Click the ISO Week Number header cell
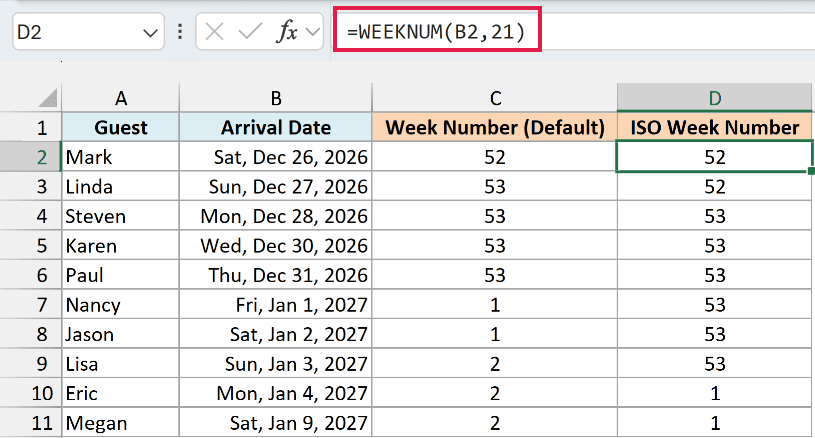Screen dimensions: 815x438 click(x=715, y=127)
